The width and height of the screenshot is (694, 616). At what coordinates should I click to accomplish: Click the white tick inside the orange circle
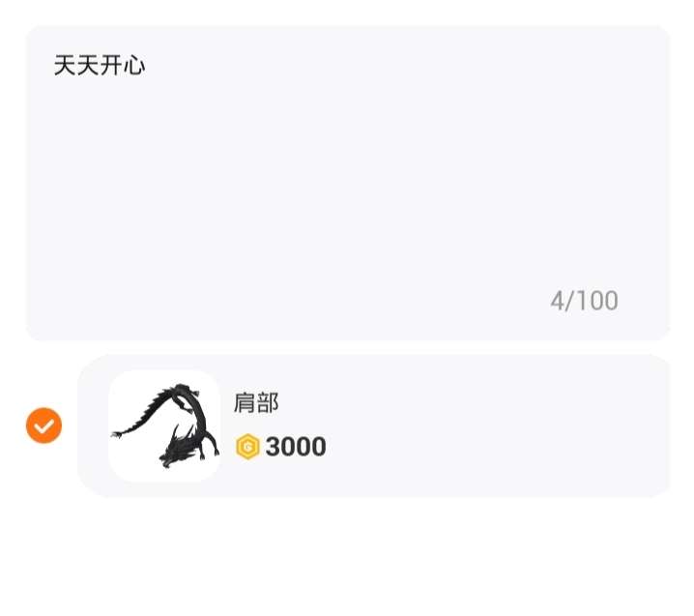point(43,426)
